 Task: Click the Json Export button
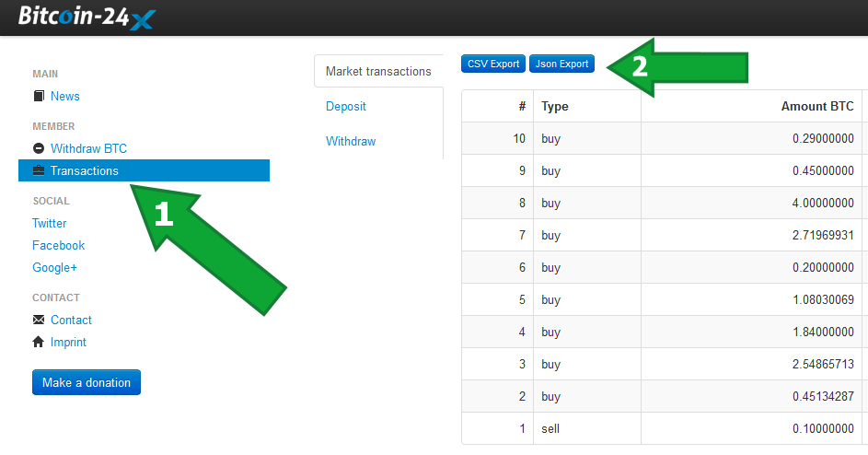(x=561, y=64)
